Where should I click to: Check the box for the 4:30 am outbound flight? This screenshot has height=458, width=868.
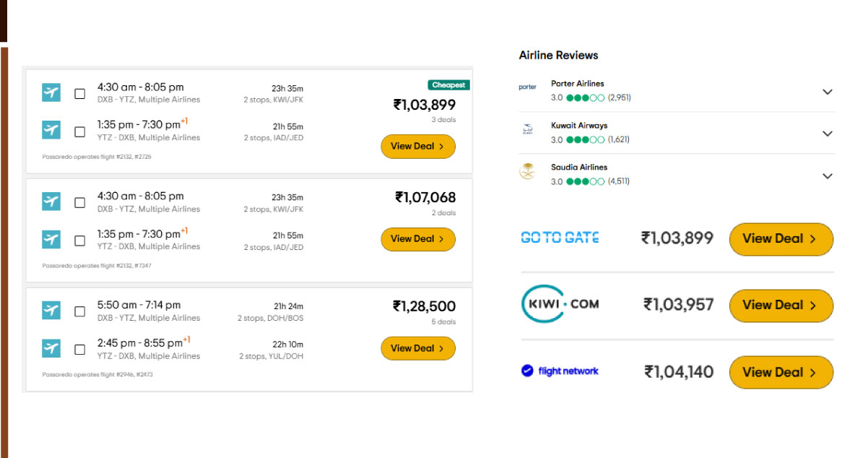pyautogui.click(x=79, y=92)
